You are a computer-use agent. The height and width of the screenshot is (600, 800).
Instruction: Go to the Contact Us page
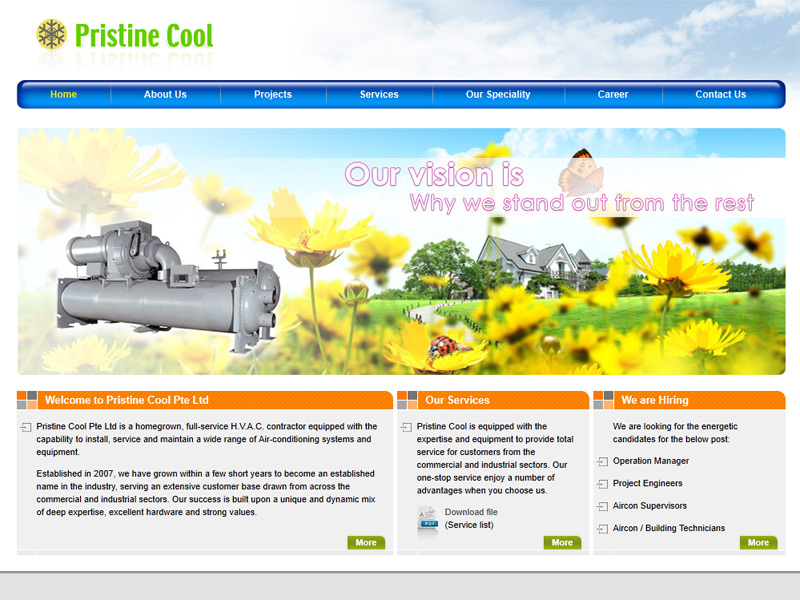[720, 94]
